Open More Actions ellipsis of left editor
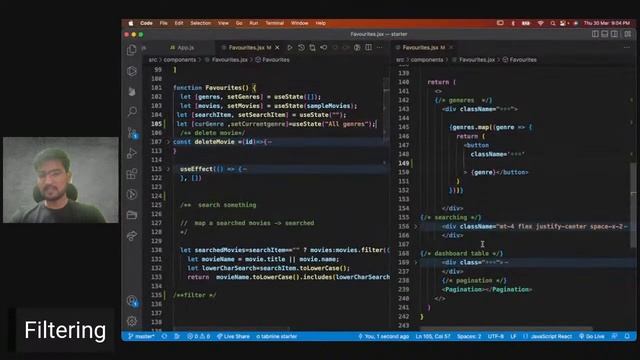 click(380, 48)
